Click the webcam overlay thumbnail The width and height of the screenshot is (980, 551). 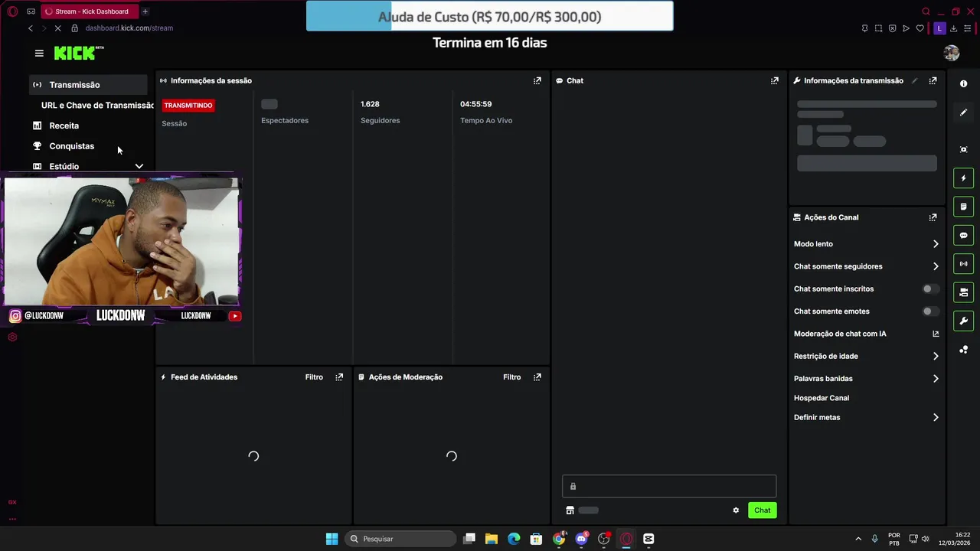(x=122, y=242)
